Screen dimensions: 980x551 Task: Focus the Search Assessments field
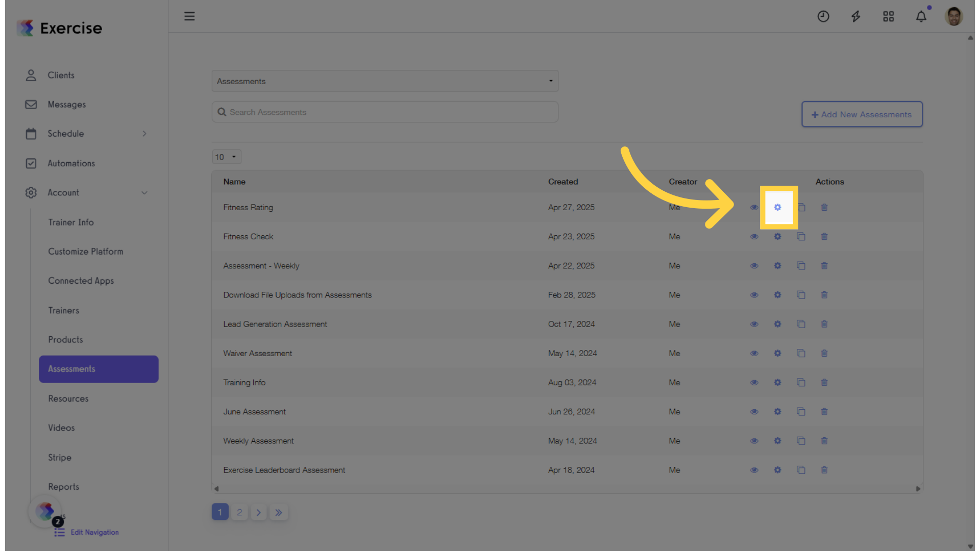point(385,112)
